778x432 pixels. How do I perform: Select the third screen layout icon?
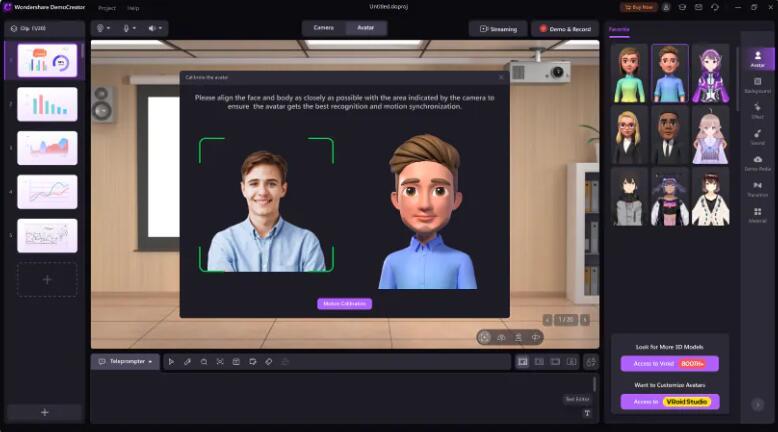(555, 362)
